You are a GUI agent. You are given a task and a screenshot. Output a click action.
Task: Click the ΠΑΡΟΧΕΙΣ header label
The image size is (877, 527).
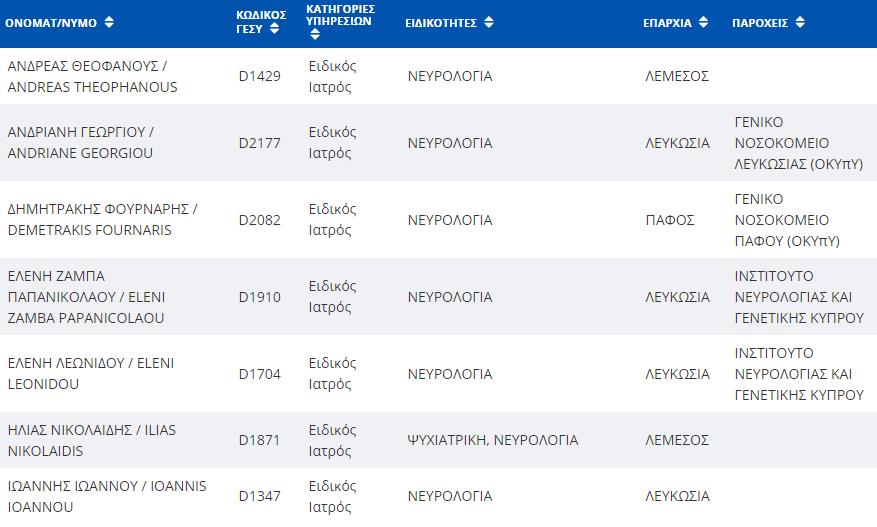click(x=760, y=23)
